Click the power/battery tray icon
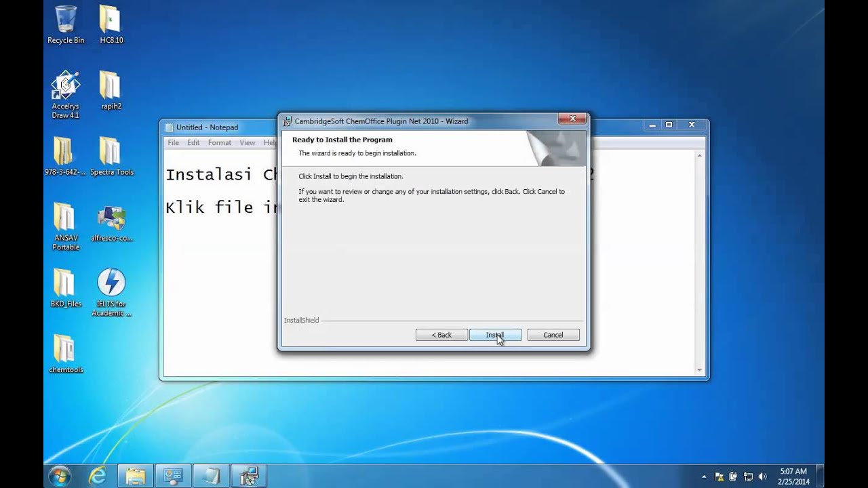868x488 pixels. pos(734,476)
